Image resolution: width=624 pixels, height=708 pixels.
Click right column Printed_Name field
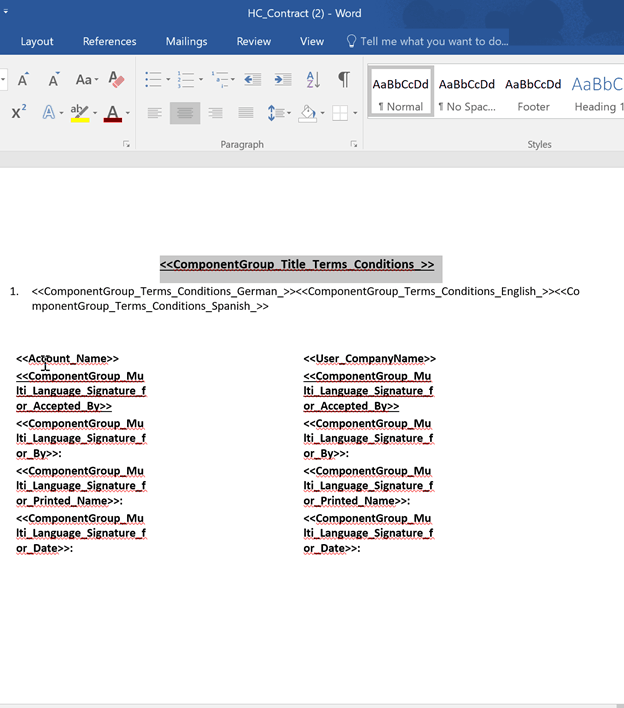click(x=368, y=486)
